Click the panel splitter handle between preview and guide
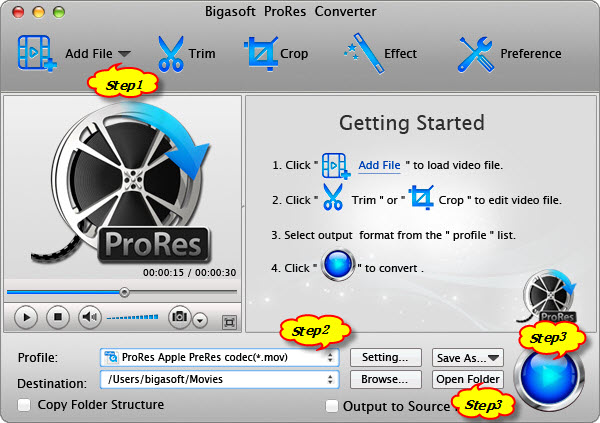Screen dimensions: 600x423 [243, 207]
